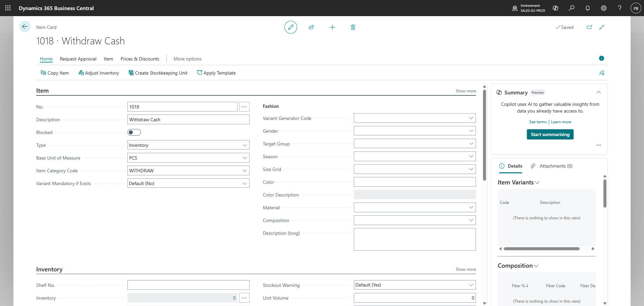The width and height of the screenshot is (644, 306).
Task: Open the Type dropdown
Action: [x=189, y=145]
